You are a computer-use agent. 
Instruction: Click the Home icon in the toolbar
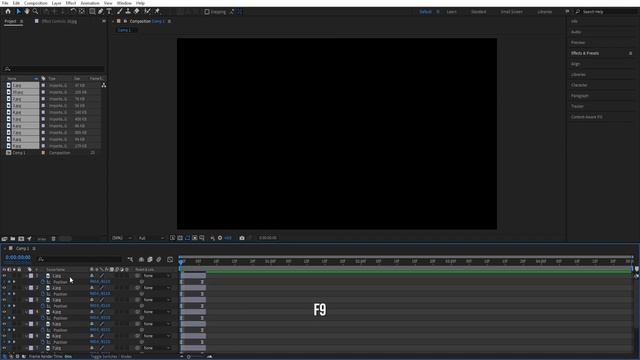(8, 11)
